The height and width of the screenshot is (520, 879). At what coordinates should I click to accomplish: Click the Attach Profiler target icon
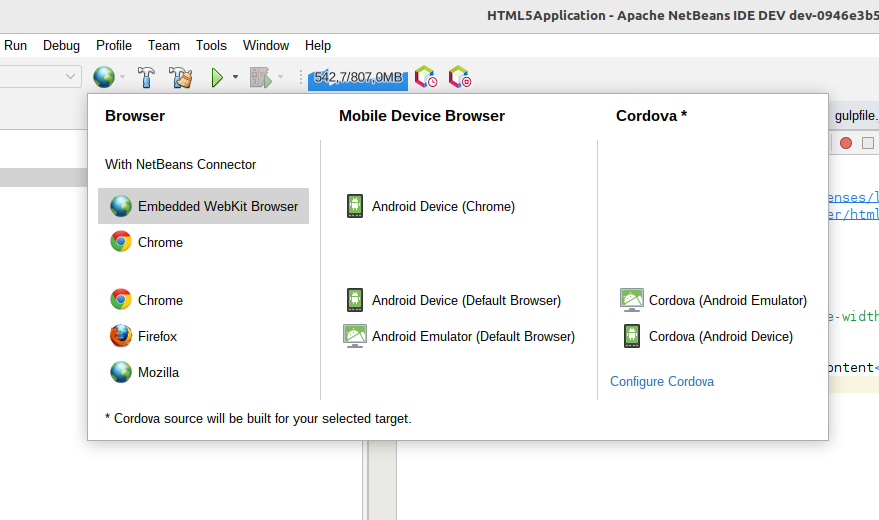pyautogui.click(x=460, y=77)
